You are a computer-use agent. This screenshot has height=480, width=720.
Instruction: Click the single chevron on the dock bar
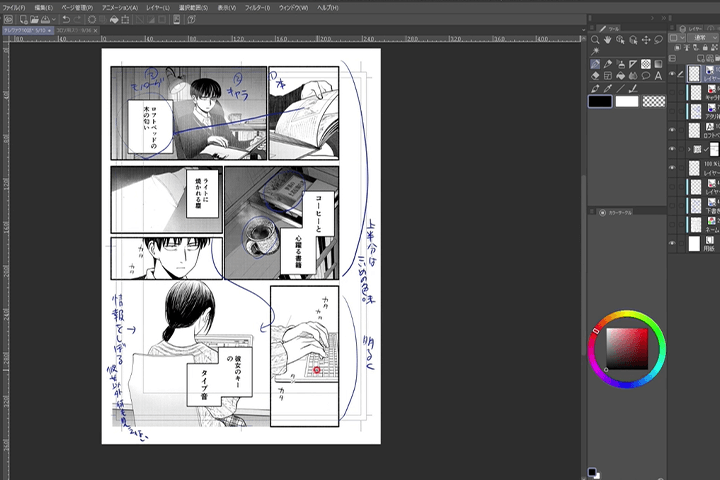coord(652,18)
